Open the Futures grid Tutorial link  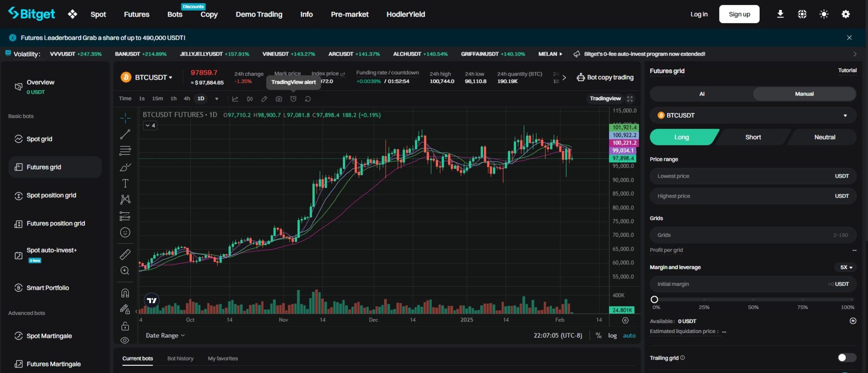tap(847, 70)
